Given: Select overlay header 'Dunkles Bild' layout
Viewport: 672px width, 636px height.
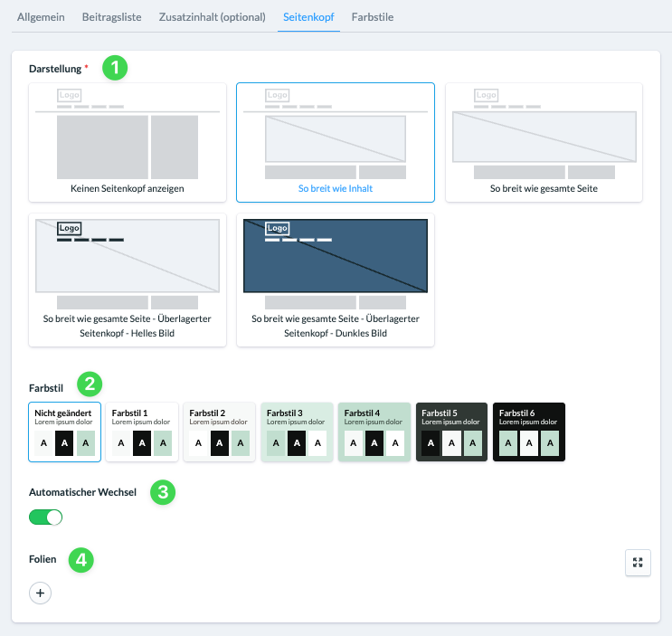Looking at the screenshot, I should pyautogui.click(x=336, y=280).
